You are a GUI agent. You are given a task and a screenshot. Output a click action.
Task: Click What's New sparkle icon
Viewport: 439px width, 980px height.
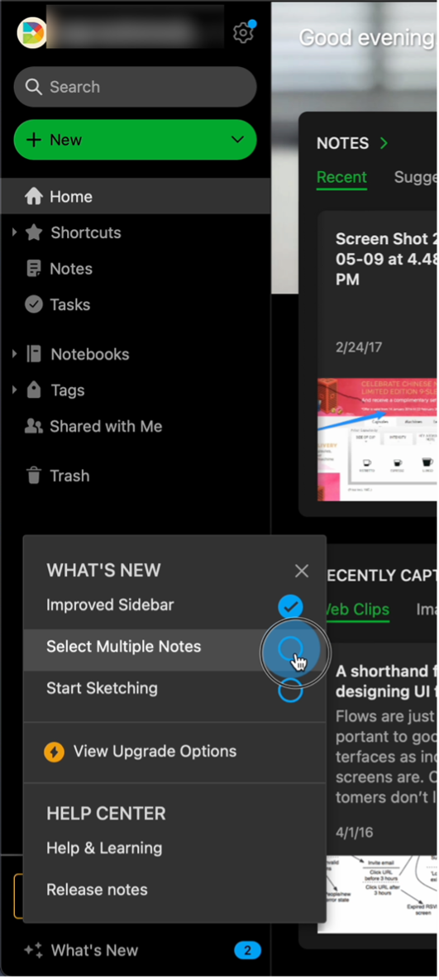click(x=33, y=950)
